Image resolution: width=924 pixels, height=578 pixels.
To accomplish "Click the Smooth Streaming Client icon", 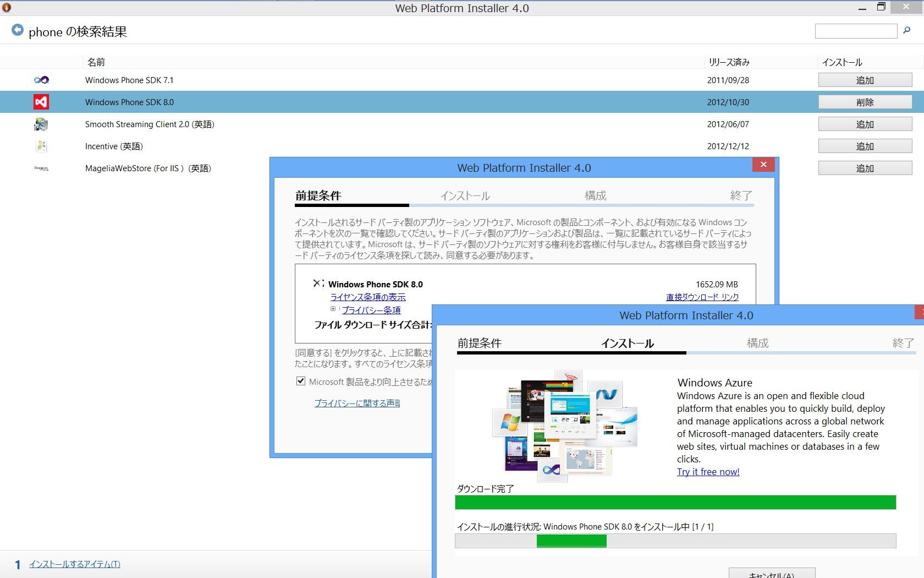I will click(x=41, y=124).
